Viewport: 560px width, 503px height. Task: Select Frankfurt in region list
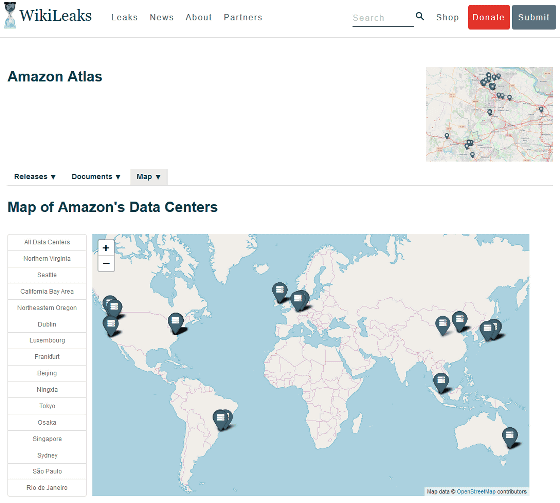pos(47,357)
